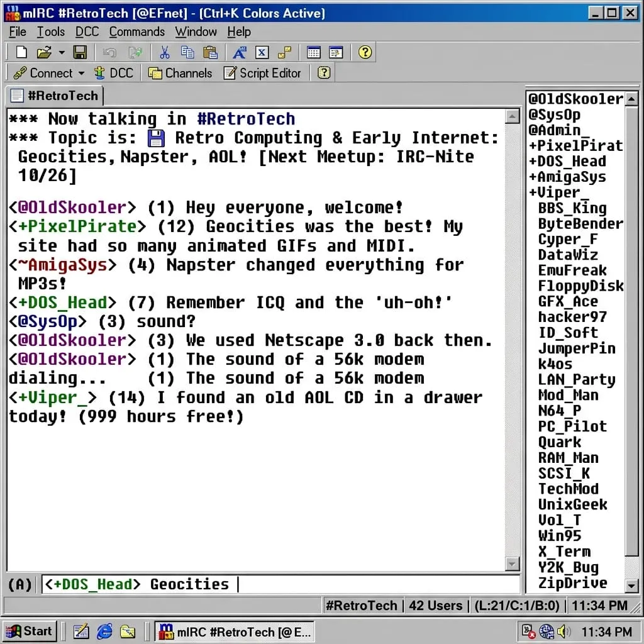Image resolution: width=644 pixels, height=644 pixels.
Task: Select +PixelPirat in the nicklist
Action: click(x=576, y=146)
